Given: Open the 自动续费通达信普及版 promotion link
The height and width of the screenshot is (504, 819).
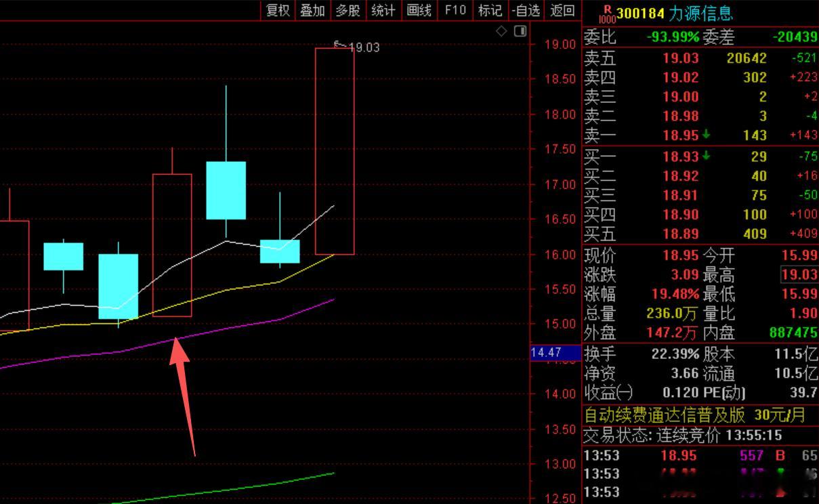Looking at the screenshot, I should [x=694, y=415].
